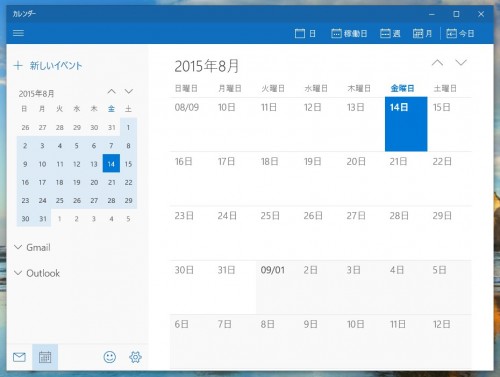Create a new event (新しいイベント)
Viewport: 500px width, 377px height.
(x=48, y=65)
